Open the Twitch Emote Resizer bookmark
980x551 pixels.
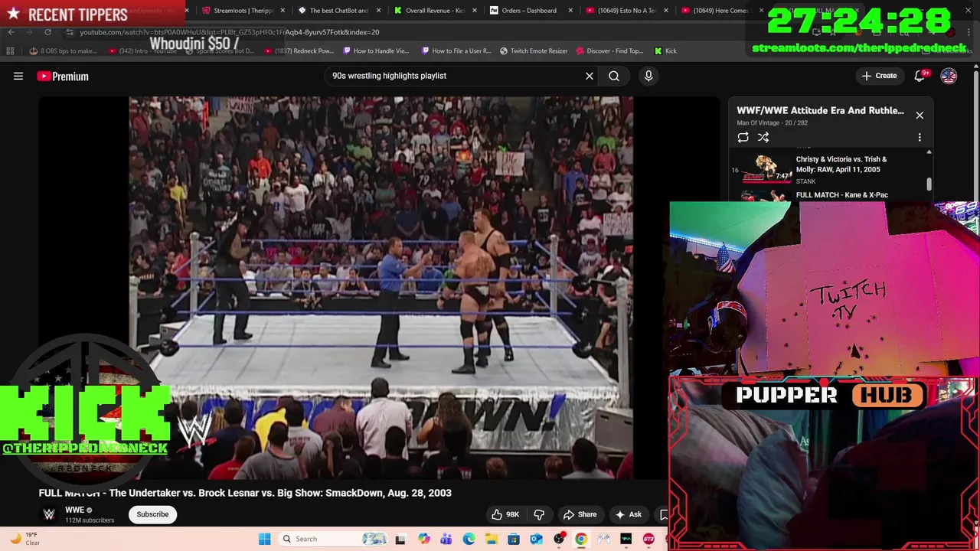point(534,51)
